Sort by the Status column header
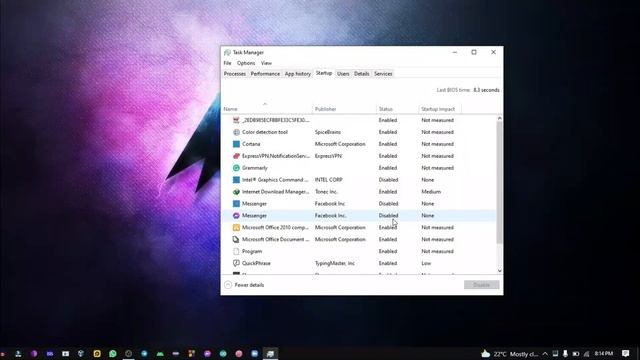 pyautogui.click(x=397, y=109)
